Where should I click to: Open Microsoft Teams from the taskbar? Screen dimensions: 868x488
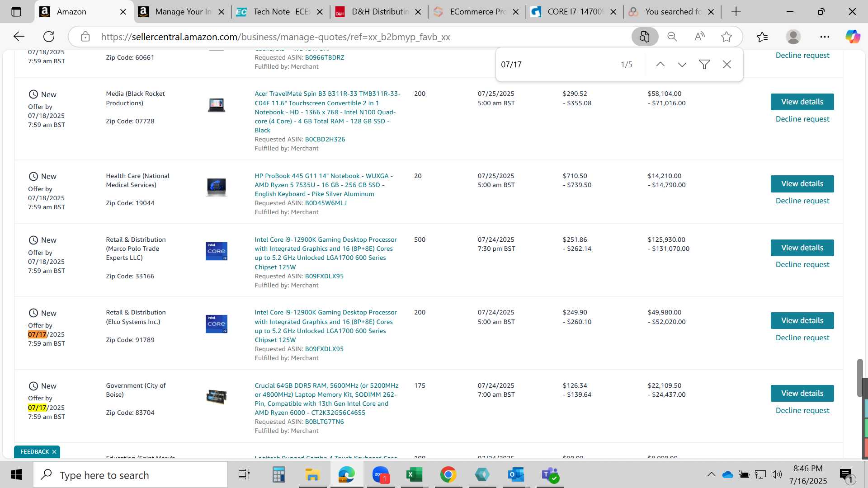tap(550, 475)
